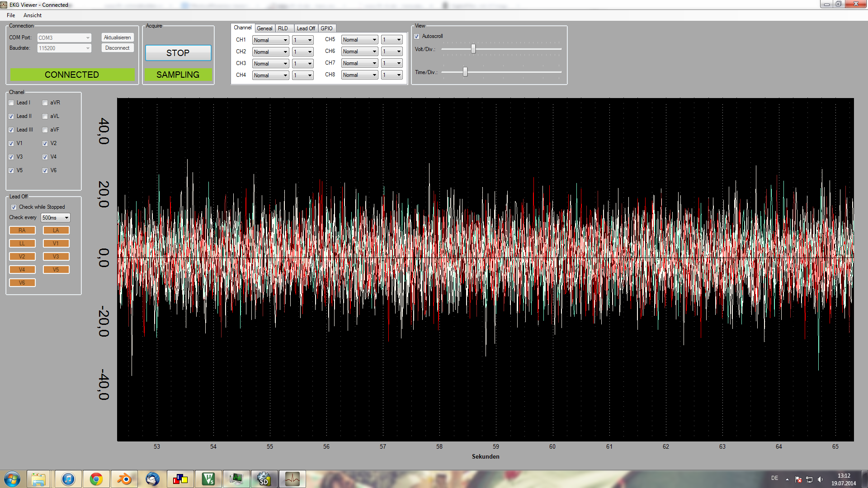Open Blender from the taskbar
The width and height of the screenshot is (868, 488).
tap(124, 479)
